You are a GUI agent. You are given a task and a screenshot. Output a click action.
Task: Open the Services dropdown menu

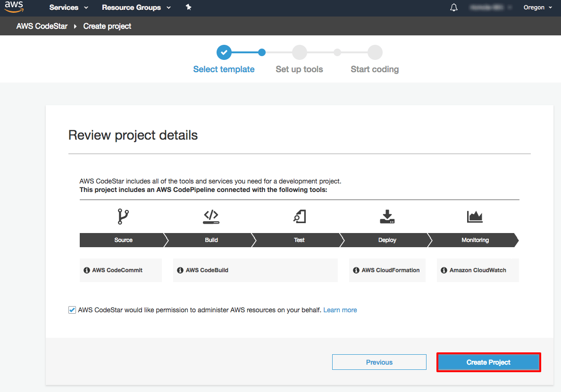pos(69,8)
